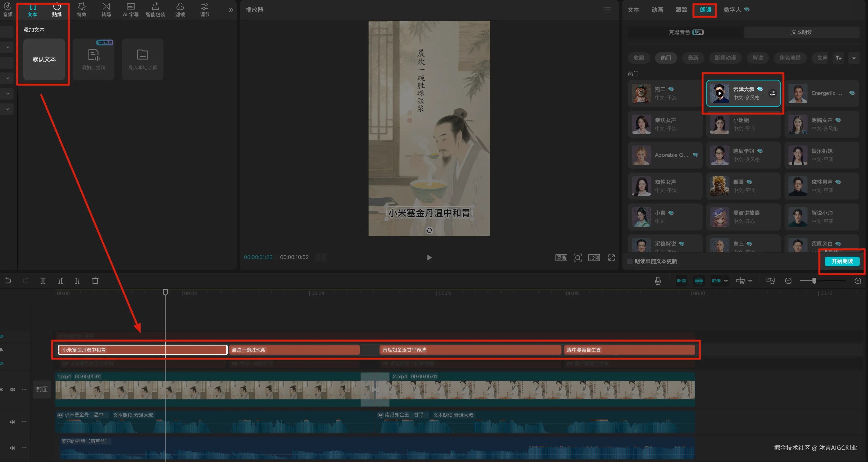Screen dimensions: 868x462
Task: Open the player panel menu icon
Action: pyautogui.click(x=608, y=10)
